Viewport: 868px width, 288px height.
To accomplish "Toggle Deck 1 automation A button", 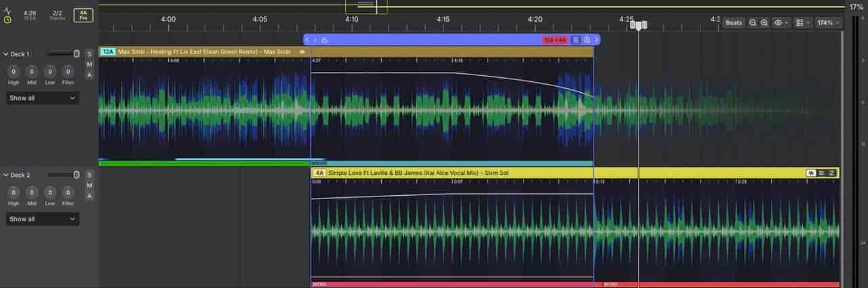I will click(89, 75).
